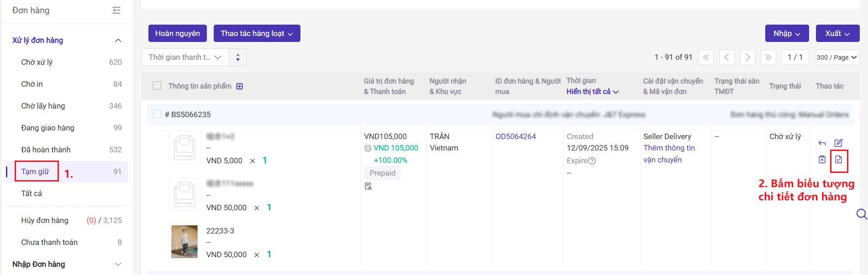Open the 300 / Page size dropdown
868x275 pixels.
836,57
